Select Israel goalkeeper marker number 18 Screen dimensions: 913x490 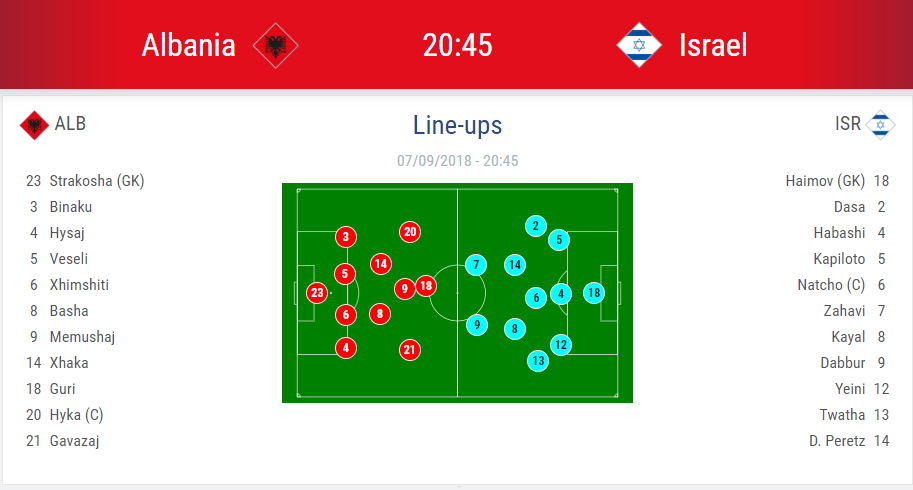[x=594, y=293]
